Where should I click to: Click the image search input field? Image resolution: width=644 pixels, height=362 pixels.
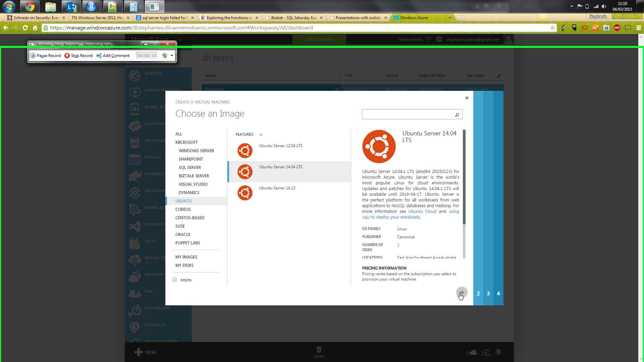pyautogui.click(x=407, y=115)
